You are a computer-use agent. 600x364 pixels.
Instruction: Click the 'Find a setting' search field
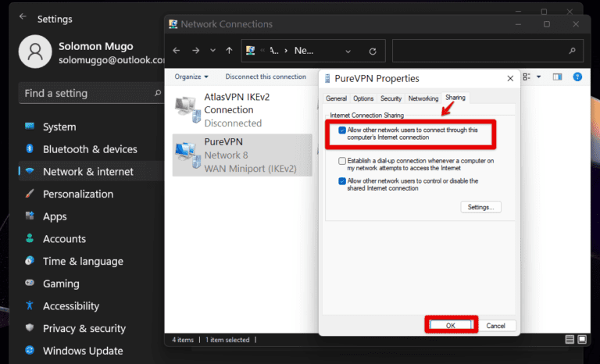[x=86, y=93]
